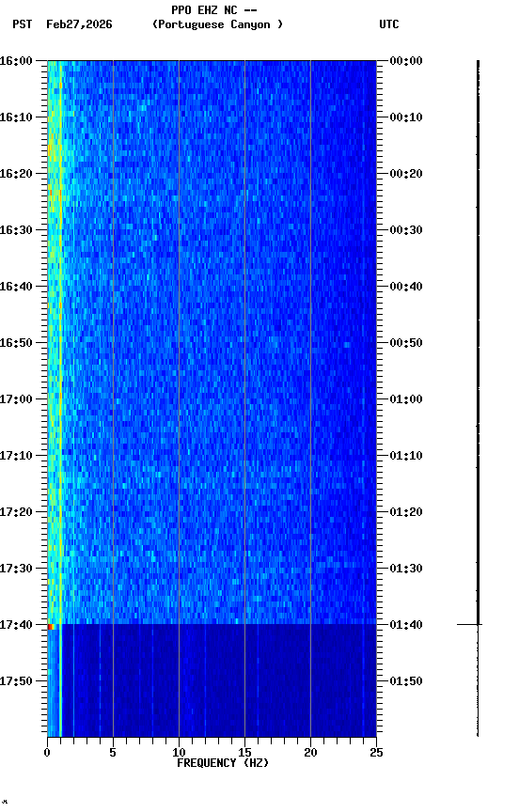Click the PST timezone label
Image resolution: width=519 pixels, height=812 pixels.
click(23, 24)
